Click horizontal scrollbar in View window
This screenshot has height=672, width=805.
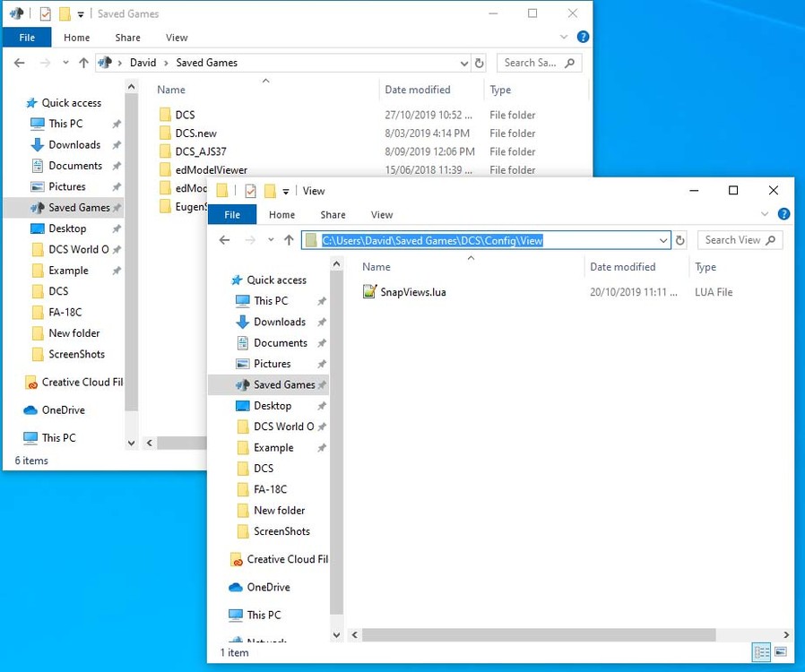point(539,634)
